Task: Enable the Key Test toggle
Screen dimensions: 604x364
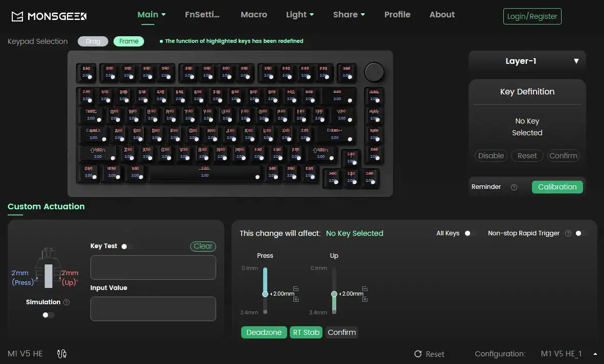Action: [126, 246]
